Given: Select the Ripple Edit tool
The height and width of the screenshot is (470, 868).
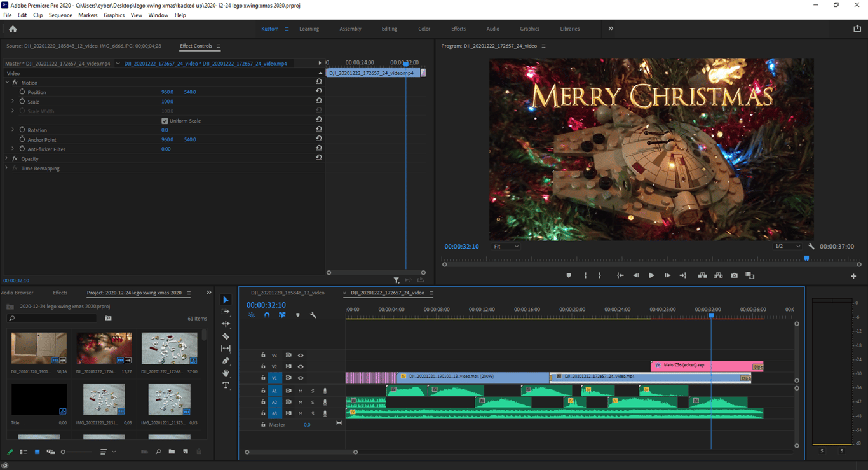Looking at the screenshot, I should [x=226, y=324].
